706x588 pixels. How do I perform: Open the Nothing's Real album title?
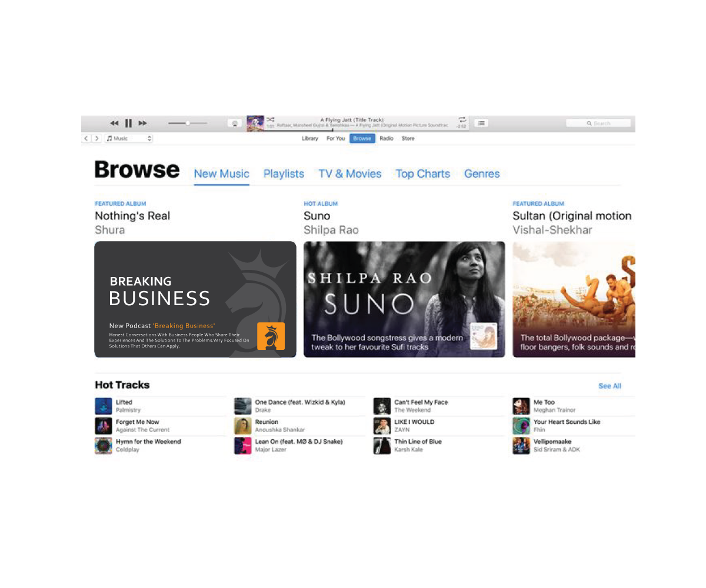click(132, 216)
